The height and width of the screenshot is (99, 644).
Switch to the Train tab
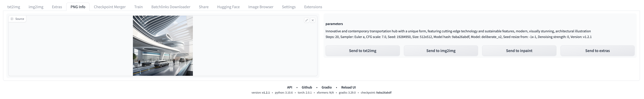[138, 7]
